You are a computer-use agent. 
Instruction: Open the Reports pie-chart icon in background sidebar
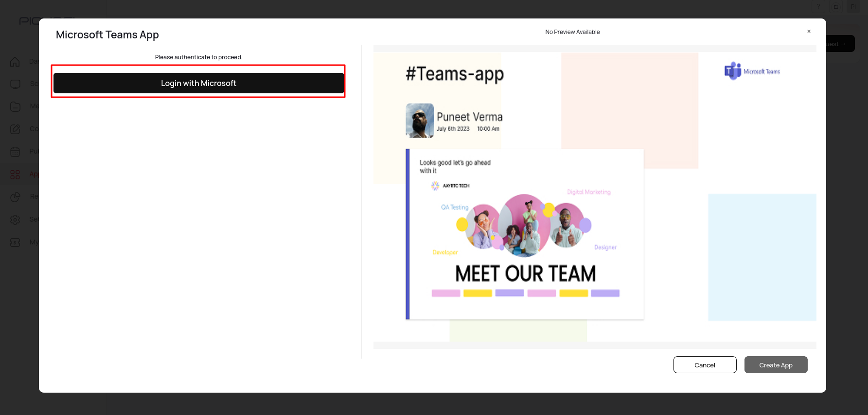(15, 197)
